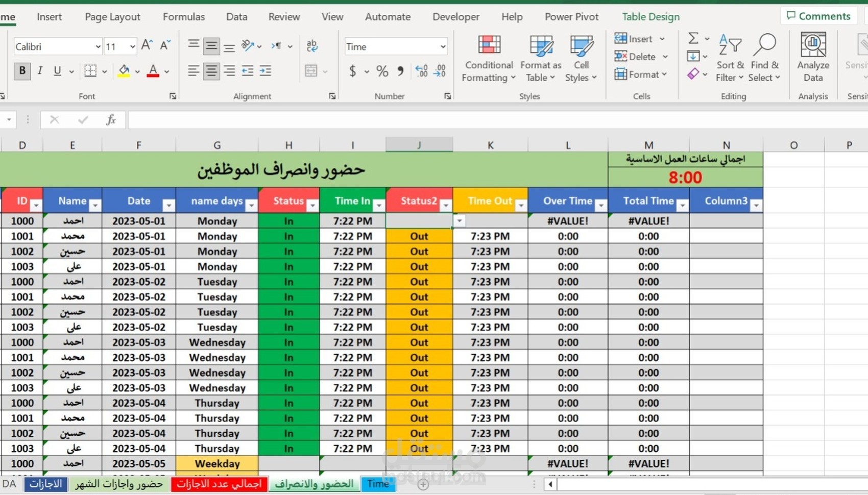Open the Name column filter dropdown
The height and width of the screenshot is (495, 868).
(95, 205)
